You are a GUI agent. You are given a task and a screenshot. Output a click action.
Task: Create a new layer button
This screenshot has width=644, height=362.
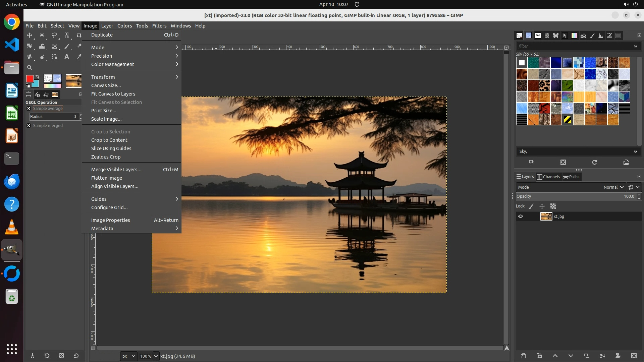(523, 356)
